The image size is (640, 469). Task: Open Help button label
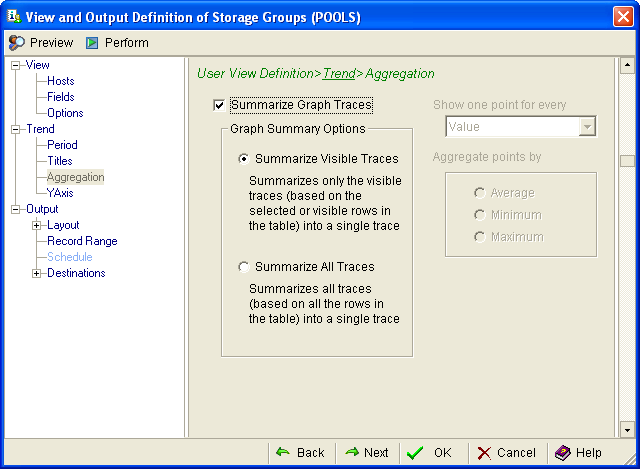(589, 453)
